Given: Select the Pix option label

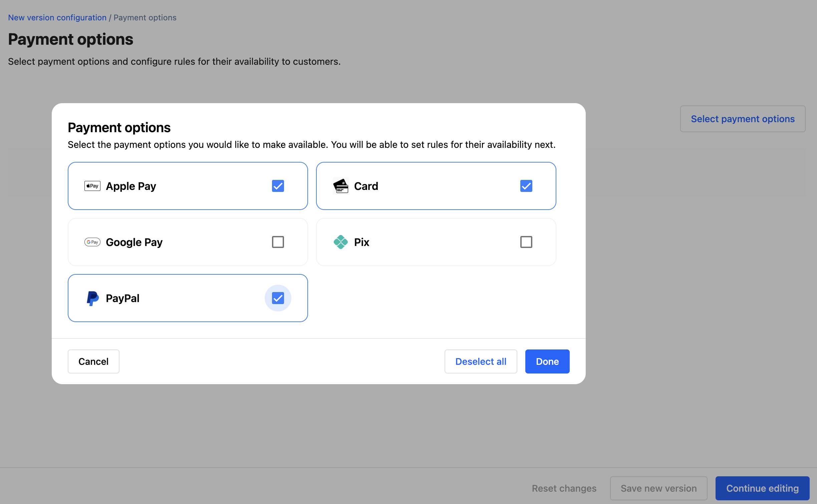Looking at the screenshot, I should [x=361, y=242].
